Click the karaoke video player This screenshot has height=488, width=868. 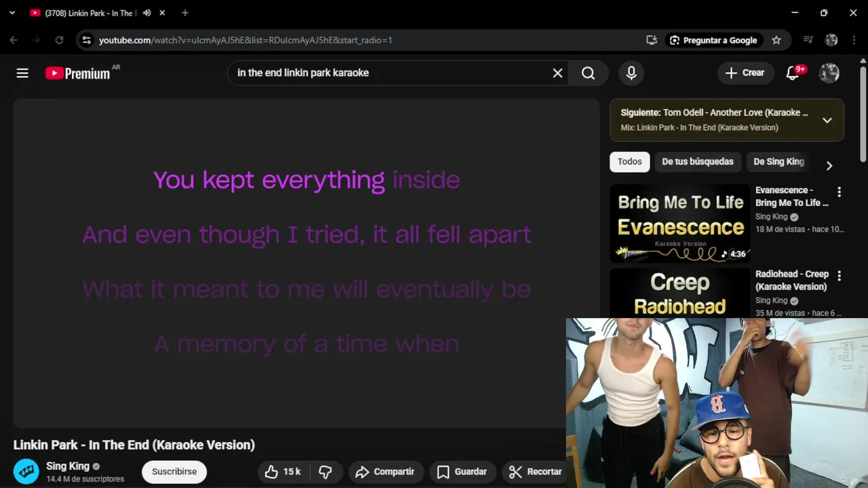click(x=307, y=263)
